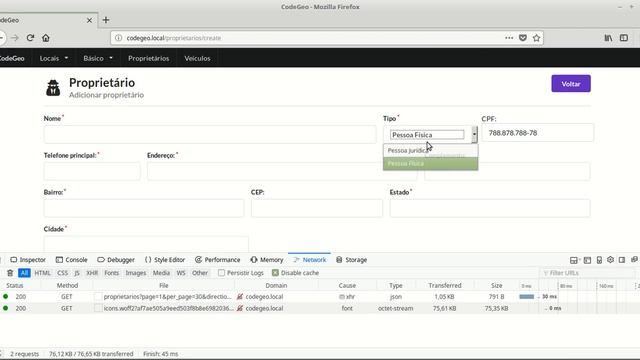The image size is (640, 360).
Task: Close the CodeGeo browser tab
Action: [x=89, y=20]
